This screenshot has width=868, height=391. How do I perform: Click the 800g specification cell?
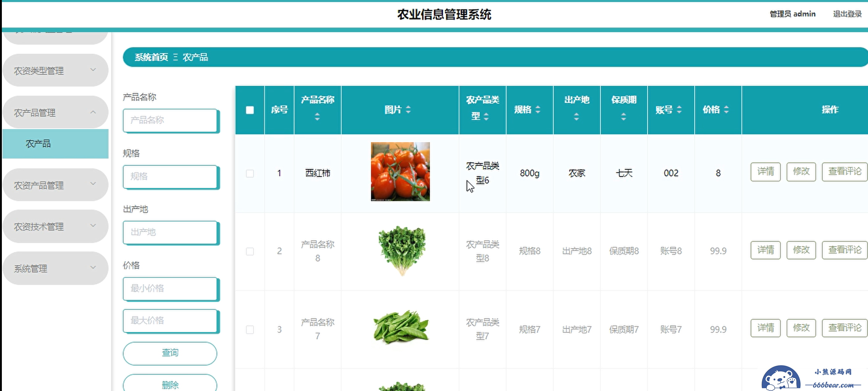tap(529, 173)
